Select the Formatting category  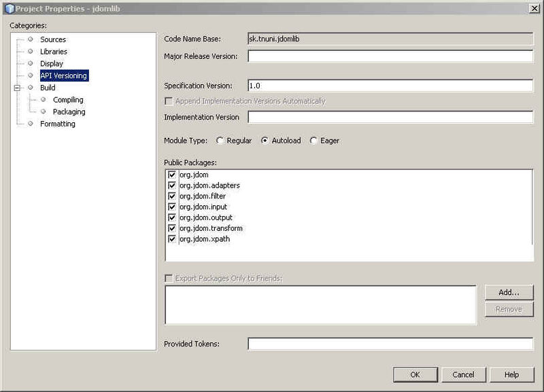click(57, 124)
